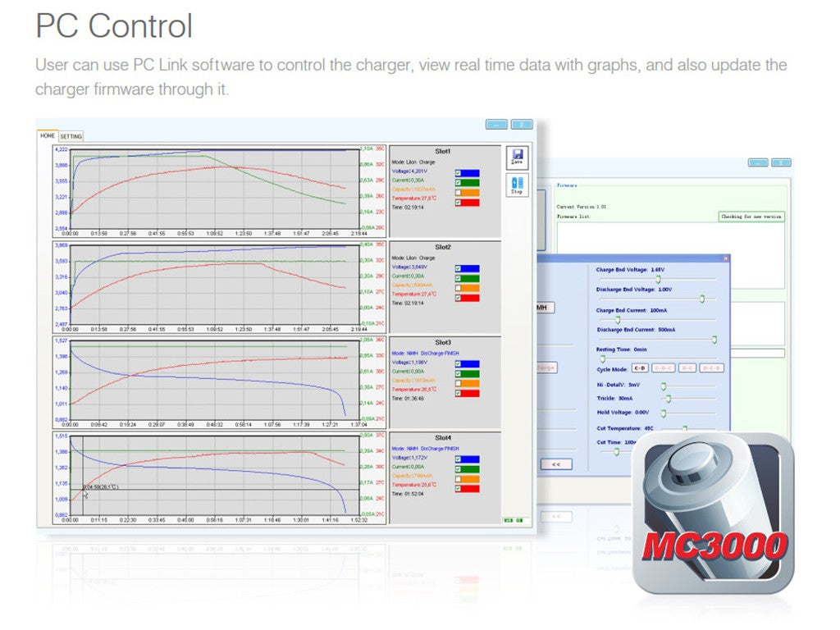Click the Resting Time slider handle
Screen dimensions: 840x630
[602, 358]
